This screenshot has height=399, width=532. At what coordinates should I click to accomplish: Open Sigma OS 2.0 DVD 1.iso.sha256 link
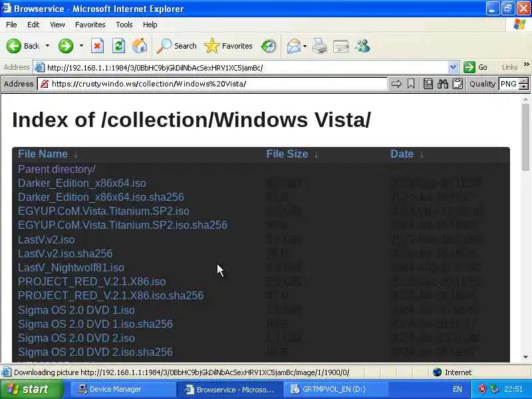95,324
